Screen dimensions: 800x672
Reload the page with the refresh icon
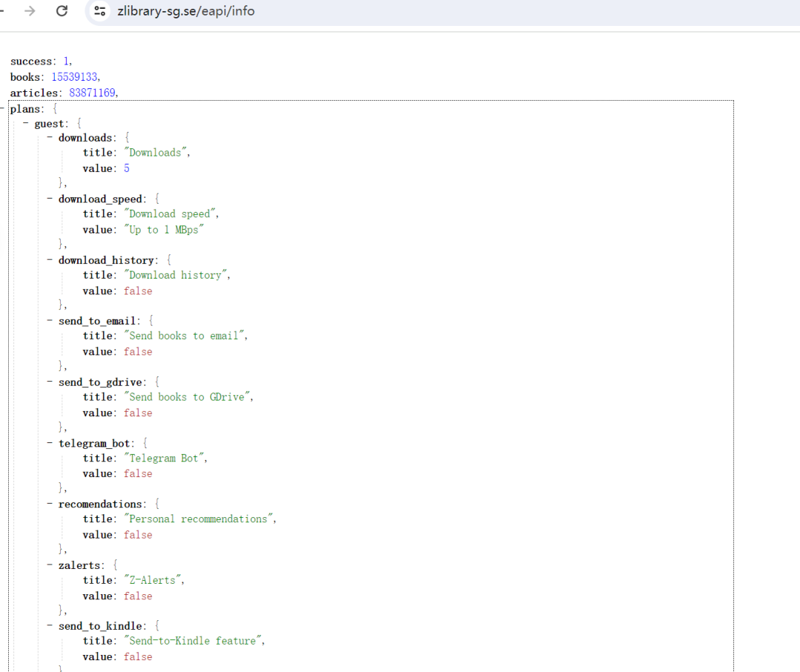pyautogui.click(x=61, y=10)
